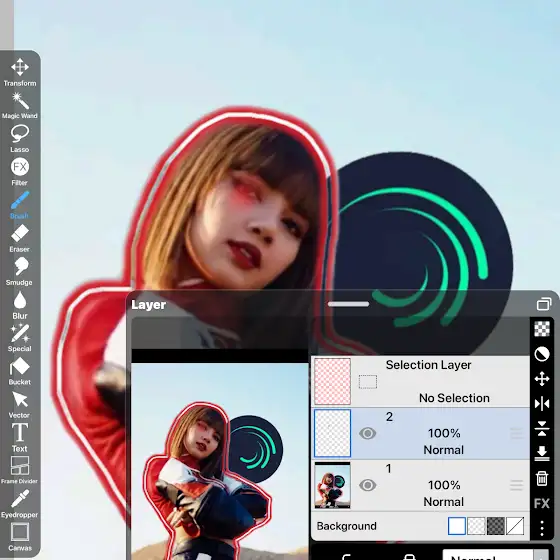Delete layer with trash icon
The width and height of the screenshot is (560, 560).
click(x=542, y=478)
